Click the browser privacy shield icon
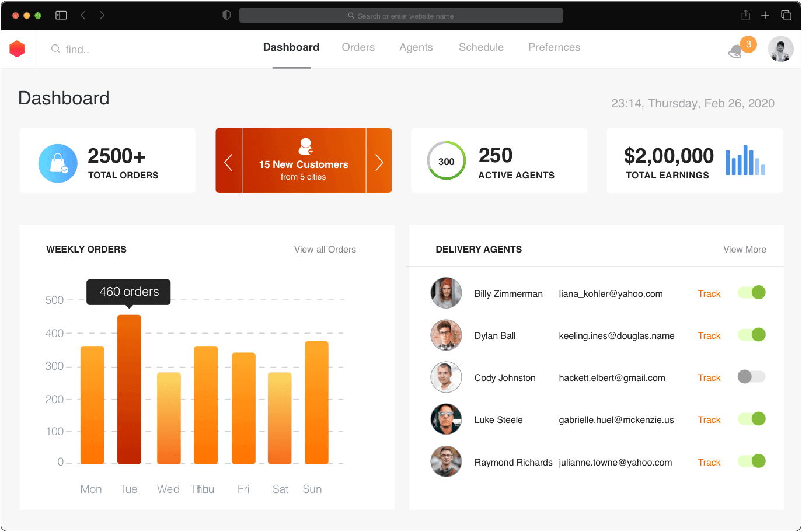Image resolution: width=802 pixels, height=532 pixels. click(226, 16)
